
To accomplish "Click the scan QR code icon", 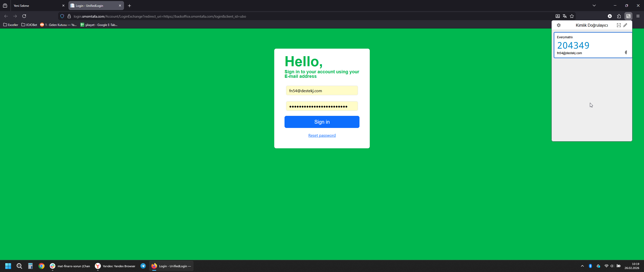I will [x=619, y=25].
